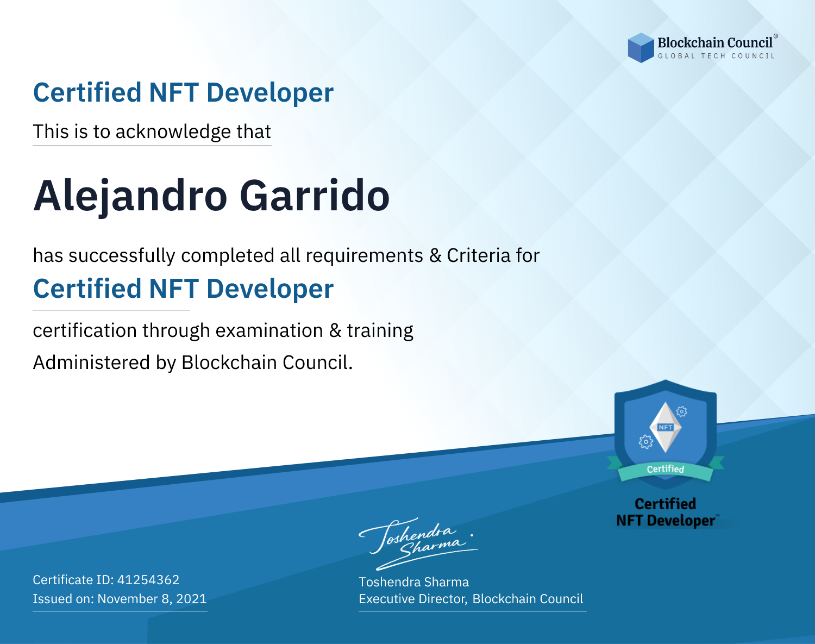Select "Certificate ID: 41254362" text

click(x=106, y=580)
